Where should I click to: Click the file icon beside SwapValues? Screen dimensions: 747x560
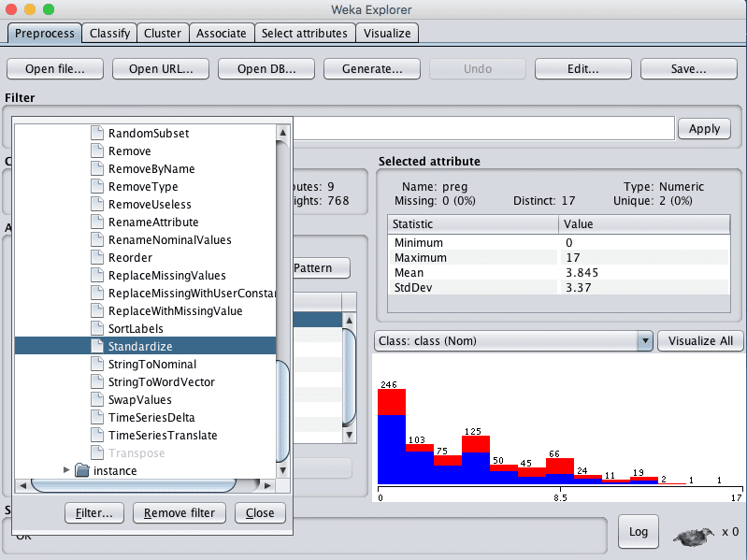point(97,399)
